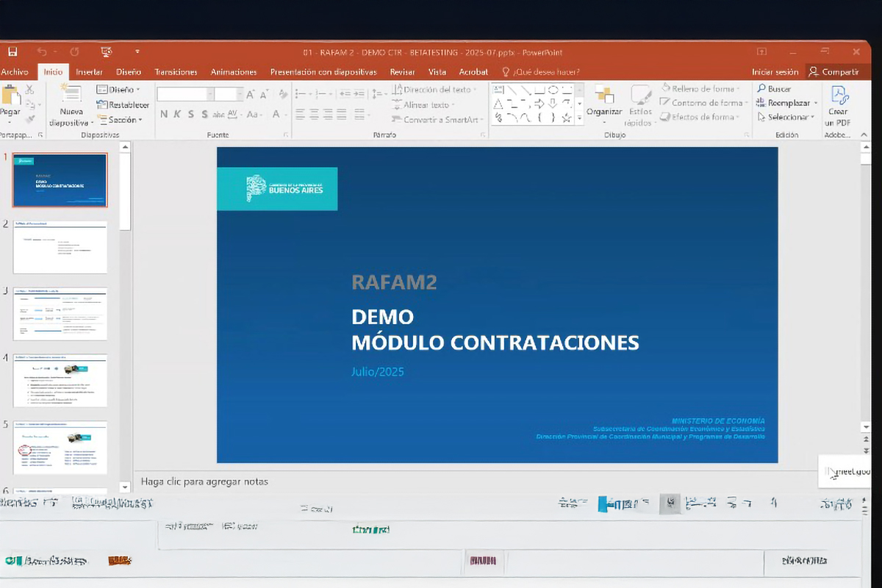This screenshot has height=588, width=882.
Task: Open the Diseño layout dropdown
Action: (x=118, y=90)
